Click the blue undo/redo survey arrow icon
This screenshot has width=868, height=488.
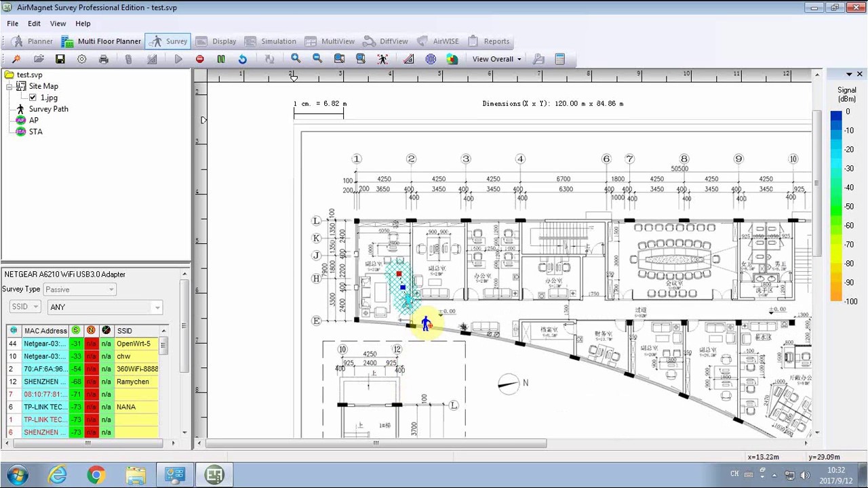(242, 60)
